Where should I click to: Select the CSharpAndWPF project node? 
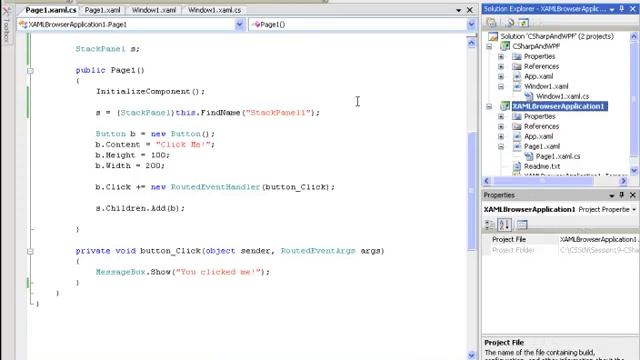[x=536, y=46]
